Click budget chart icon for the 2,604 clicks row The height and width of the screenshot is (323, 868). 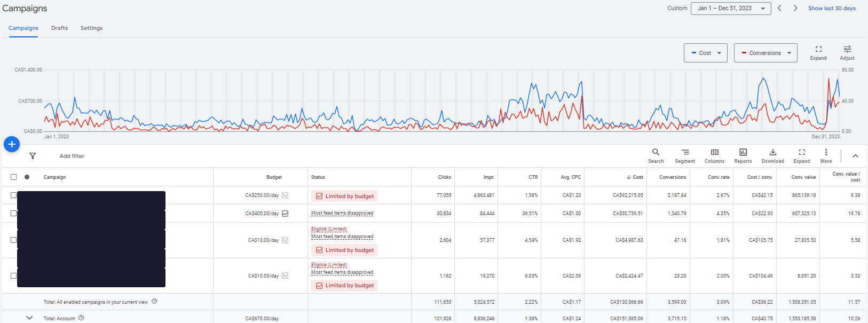[285, 240]
